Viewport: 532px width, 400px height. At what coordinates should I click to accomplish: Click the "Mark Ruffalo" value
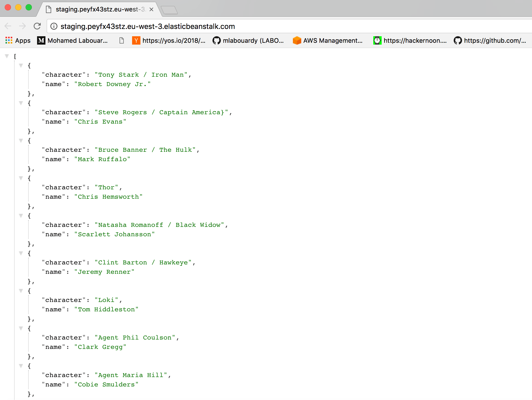click(x=102, y=159)
